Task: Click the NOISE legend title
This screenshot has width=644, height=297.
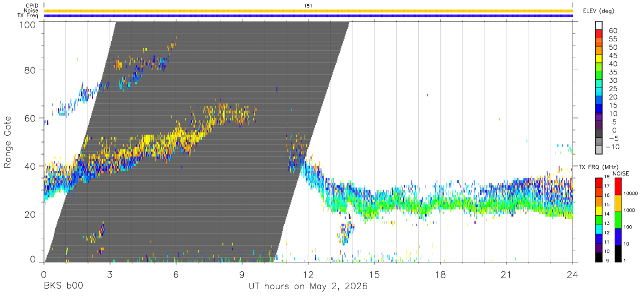Action: click(x=621, y=173)
